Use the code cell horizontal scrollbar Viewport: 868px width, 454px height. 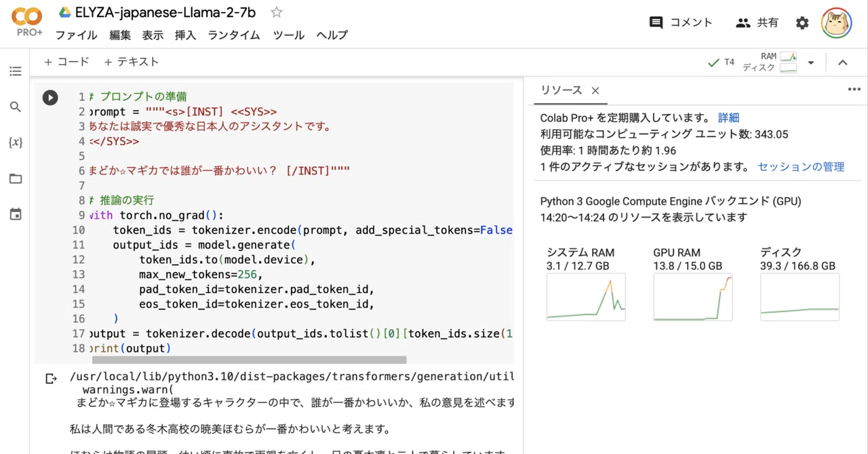click(x=249, y=360)
